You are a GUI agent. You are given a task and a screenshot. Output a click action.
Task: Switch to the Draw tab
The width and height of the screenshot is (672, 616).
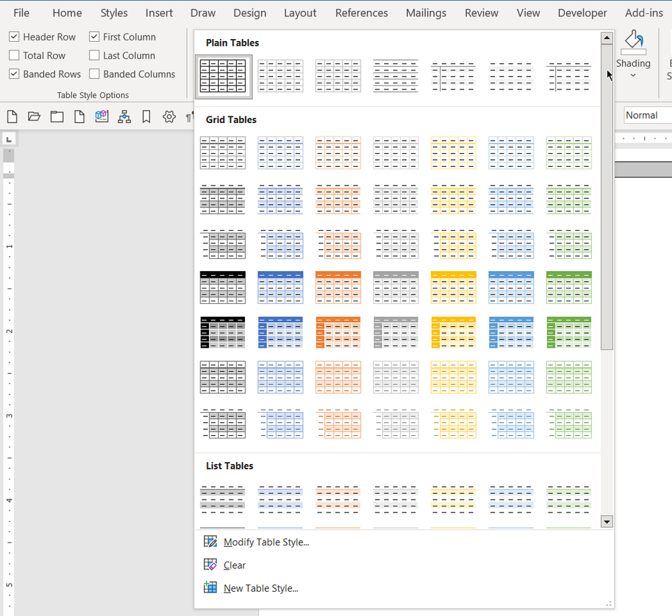[203, 13]
